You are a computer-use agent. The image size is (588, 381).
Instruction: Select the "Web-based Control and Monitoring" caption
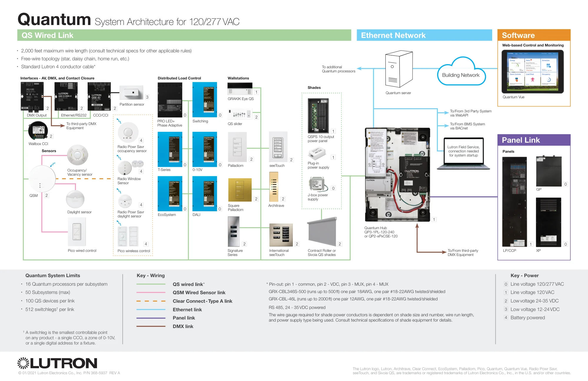(x=533, y=45)
